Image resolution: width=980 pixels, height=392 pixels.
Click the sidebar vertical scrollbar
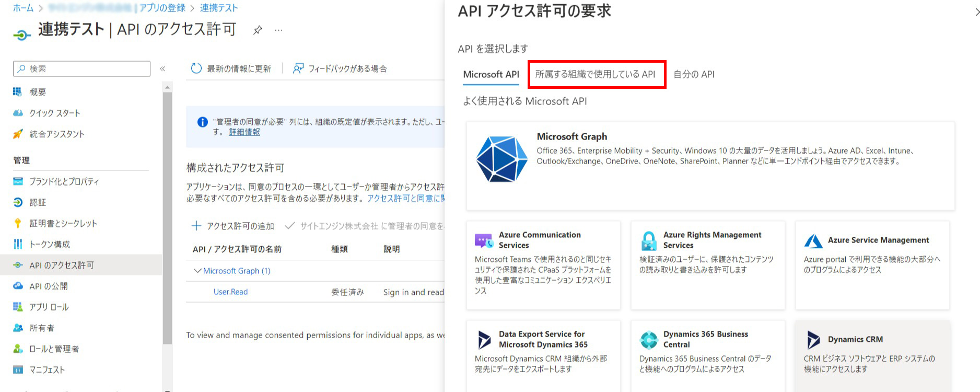[167, 218]
